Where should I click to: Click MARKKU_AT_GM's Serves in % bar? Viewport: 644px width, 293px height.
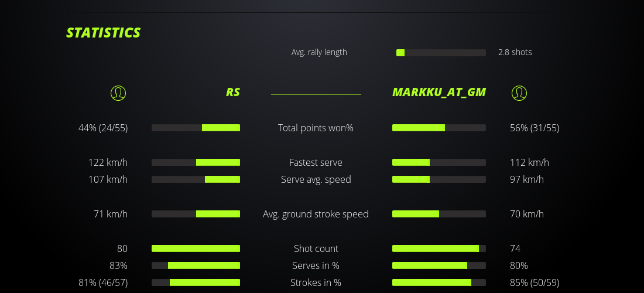pos(439,265)
